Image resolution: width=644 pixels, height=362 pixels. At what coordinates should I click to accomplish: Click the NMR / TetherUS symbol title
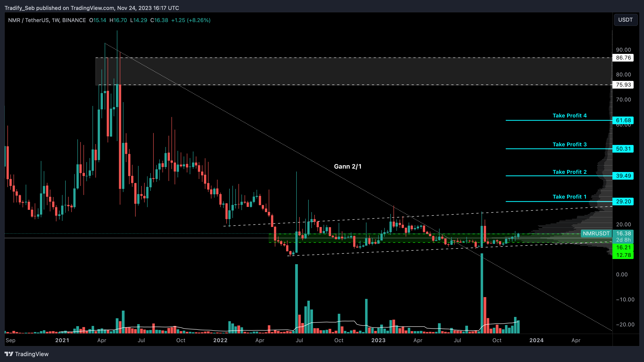tap(47, 20)
